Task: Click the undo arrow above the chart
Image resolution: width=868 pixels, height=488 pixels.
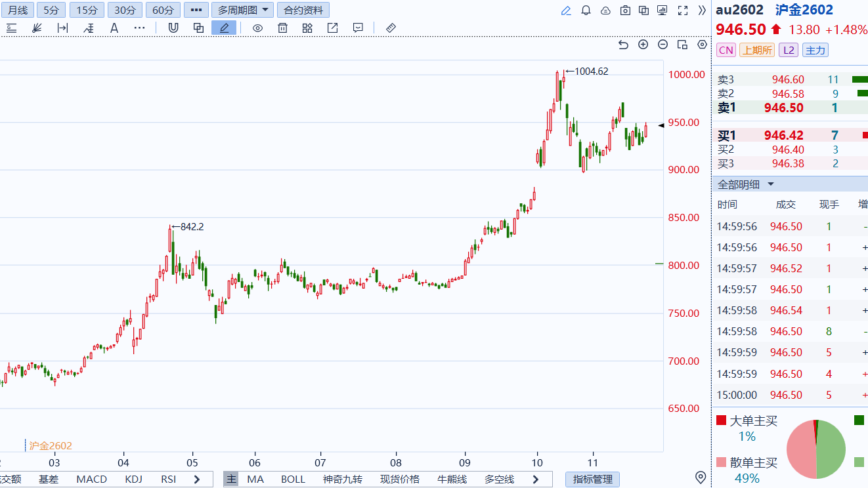Action: 624,45
